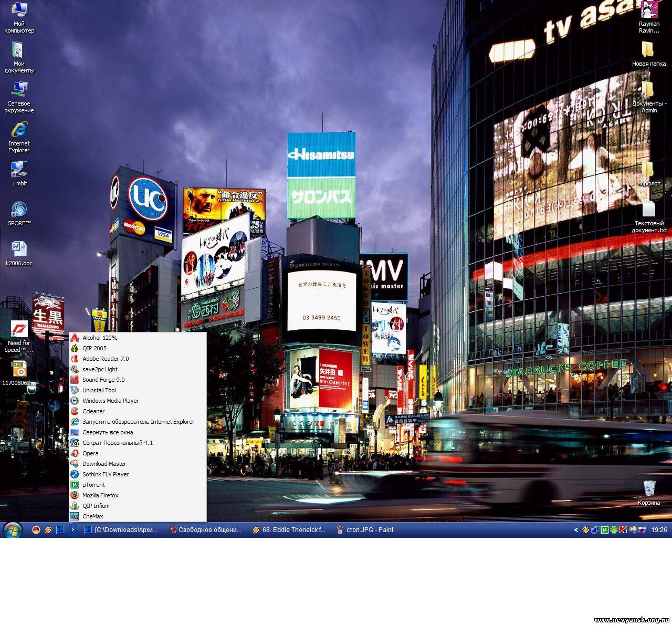Choose Uninstall Tool in the popup list
Viewport: 672px width, 625px height.
pos(138,390)
